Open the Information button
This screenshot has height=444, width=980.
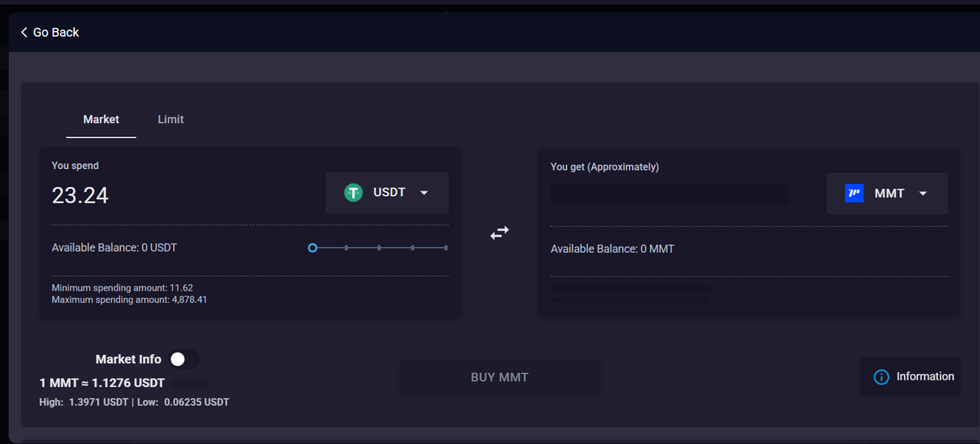[911, 377]
